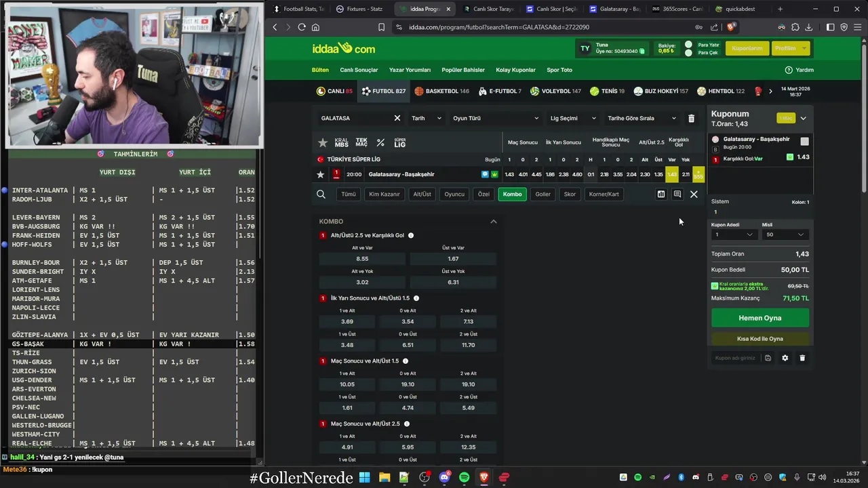
Task: Open the Profilim dropdown
Action: pos(791,48)
